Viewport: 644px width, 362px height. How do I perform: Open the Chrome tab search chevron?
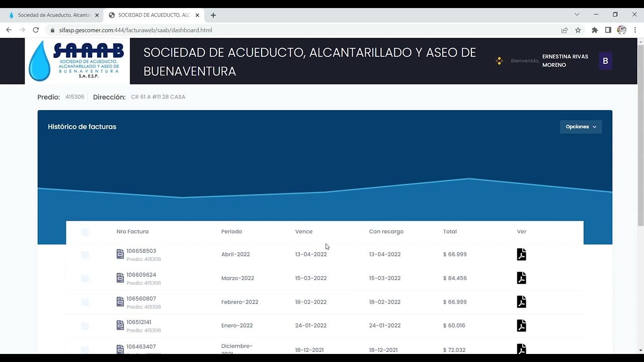pos(577,15)
